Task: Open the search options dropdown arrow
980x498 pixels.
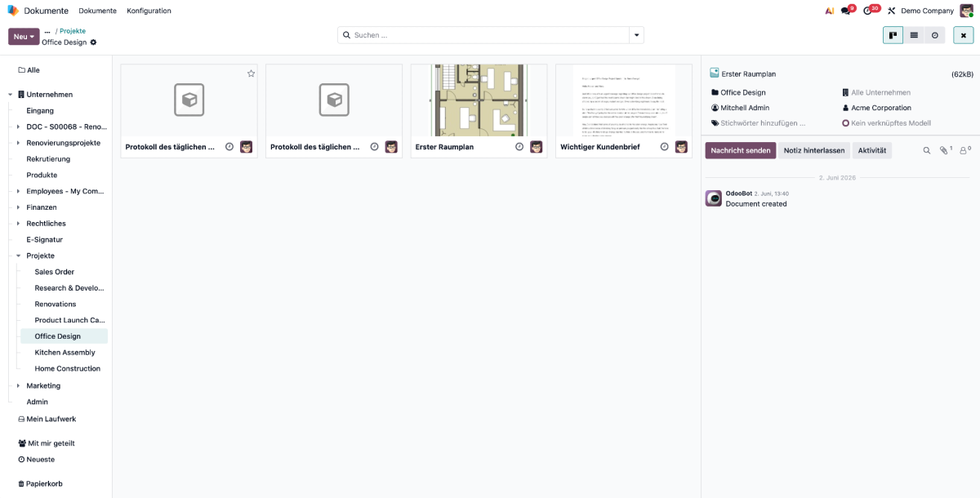Action: click(x=636, y=35)
